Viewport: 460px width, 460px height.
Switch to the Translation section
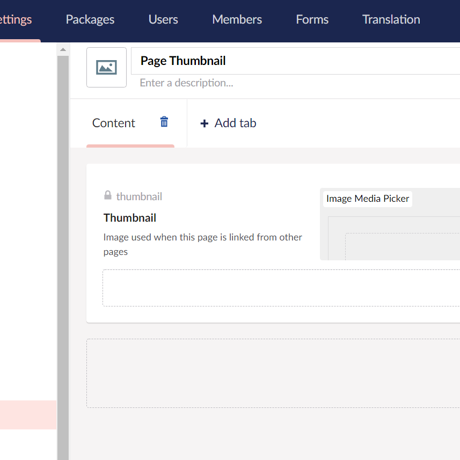click(391, 20)
